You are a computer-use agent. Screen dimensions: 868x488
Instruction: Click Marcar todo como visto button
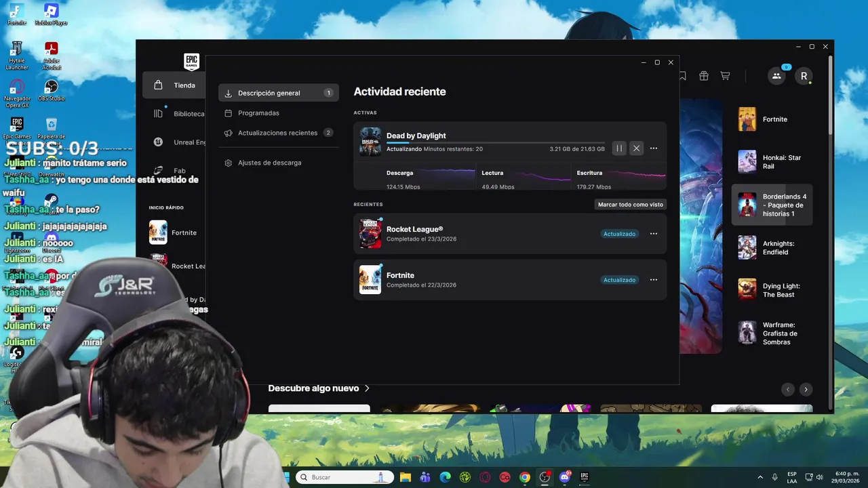[631, 204]
